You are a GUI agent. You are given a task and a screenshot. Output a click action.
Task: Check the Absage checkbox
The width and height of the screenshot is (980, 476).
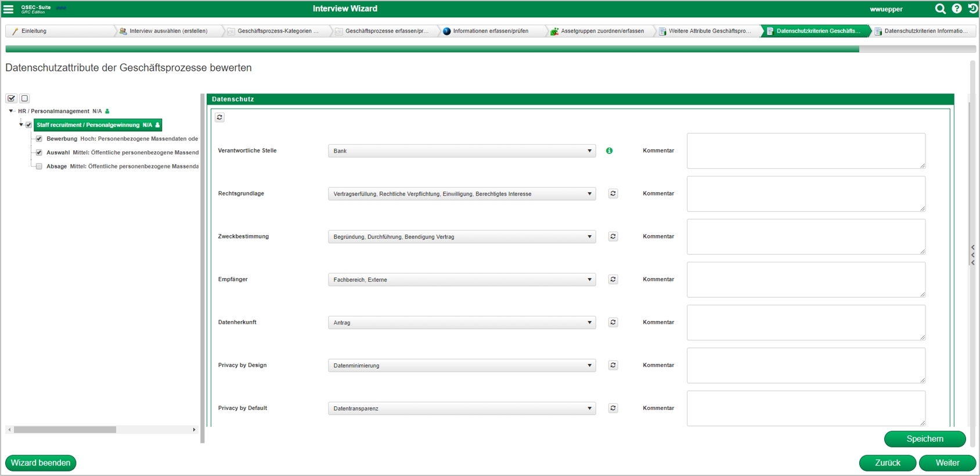click(x=39, y=167)
